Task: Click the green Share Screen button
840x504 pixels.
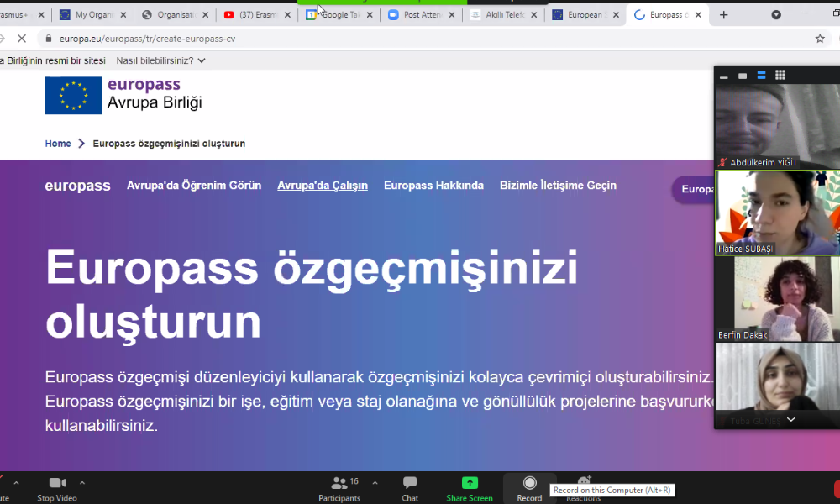Action: tap(470, 489)
